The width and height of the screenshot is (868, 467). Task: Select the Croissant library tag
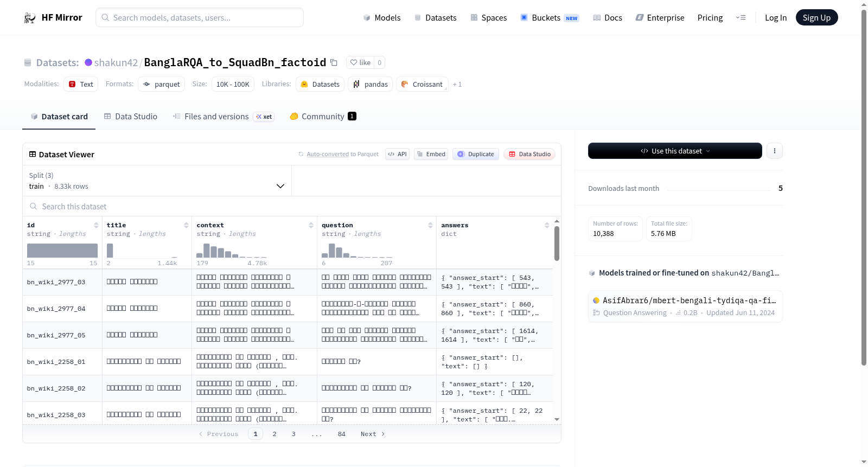point(422,84)
